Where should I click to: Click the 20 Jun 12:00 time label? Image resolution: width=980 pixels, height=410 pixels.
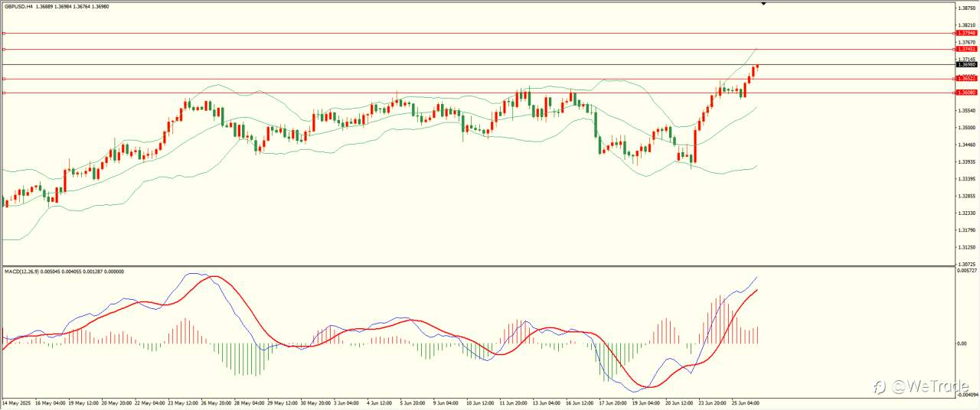coord(681,402)
